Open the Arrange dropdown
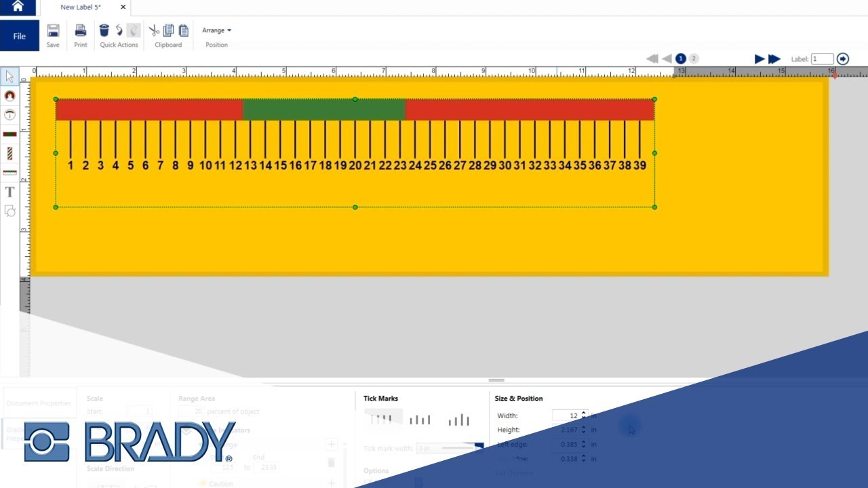Image resolution: width=868 pixels, height=488 pixels. pos(216,30)
